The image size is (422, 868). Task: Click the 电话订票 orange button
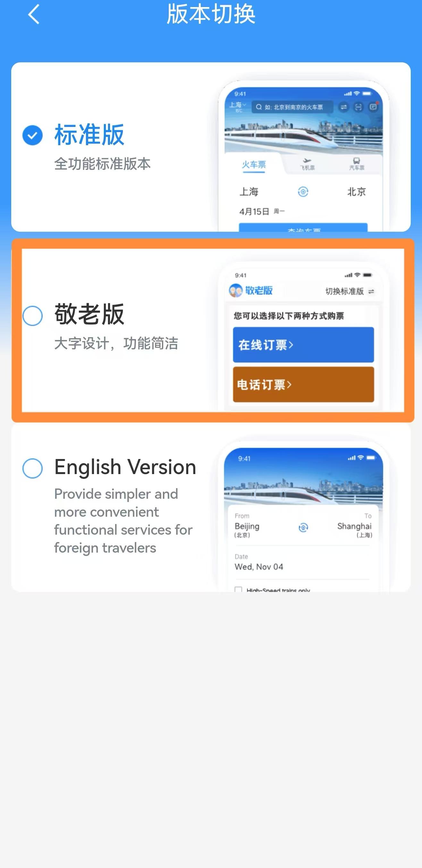[303, 384]
